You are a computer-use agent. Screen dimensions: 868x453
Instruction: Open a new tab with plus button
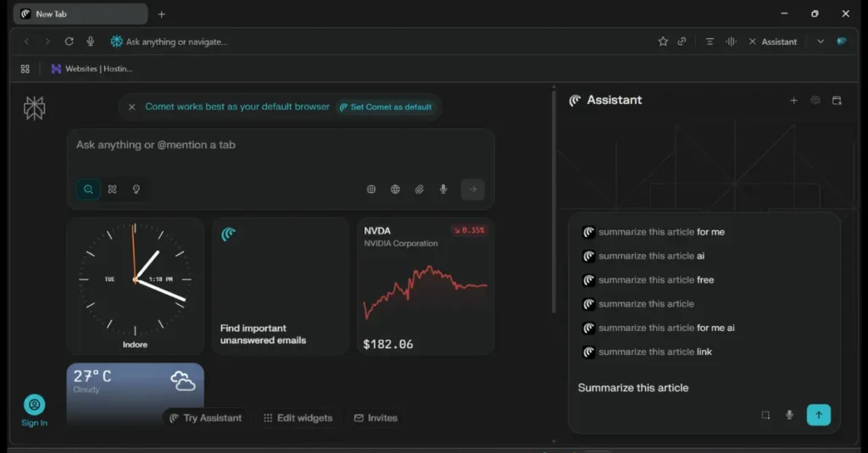point(162,14)
